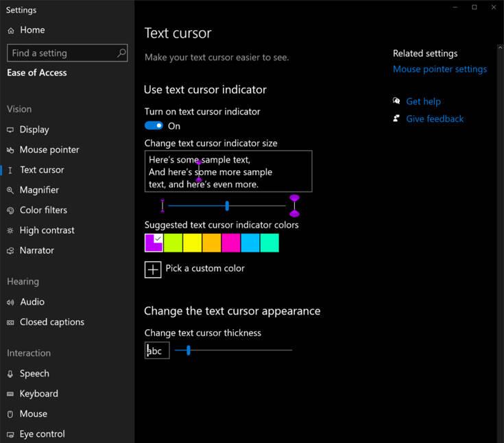Open the Give feedback link
This screenshot has width=504, height=443.
pyautogui.click(x=435, y=119)
